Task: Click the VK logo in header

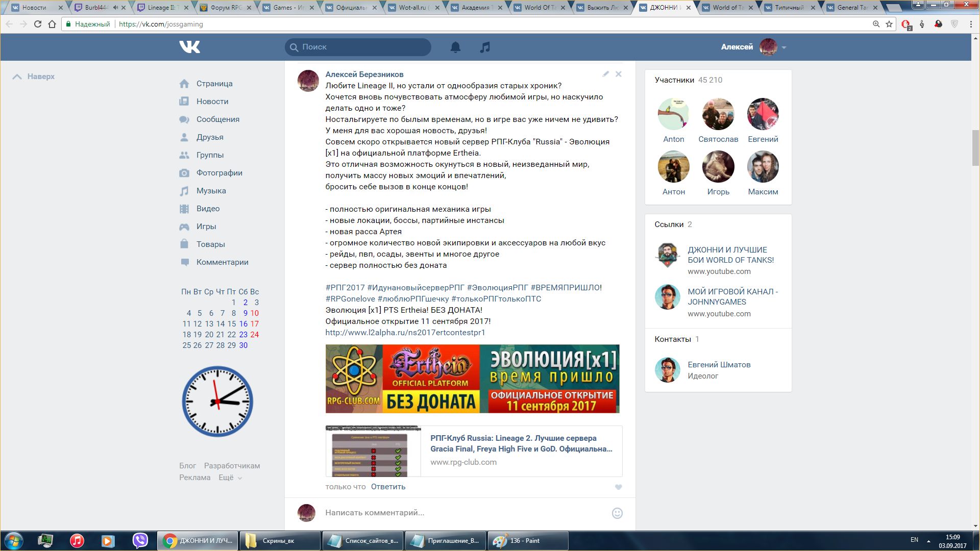Action: (189, 47)
